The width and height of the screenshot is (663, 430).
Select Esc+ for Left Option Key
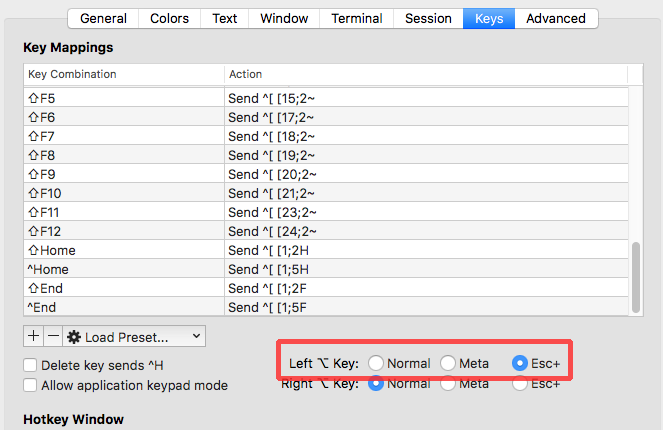(520, 363)
